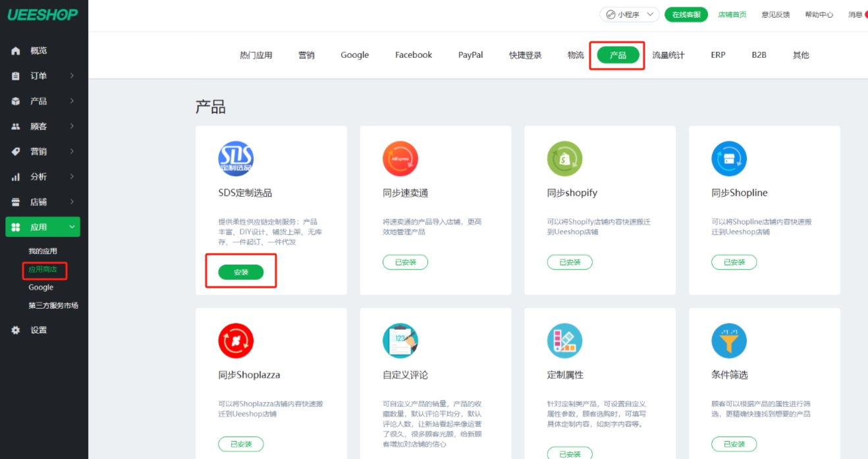Click the box icon beside 产品 in sidebar

pyautogui.click(x=16, y=101)
